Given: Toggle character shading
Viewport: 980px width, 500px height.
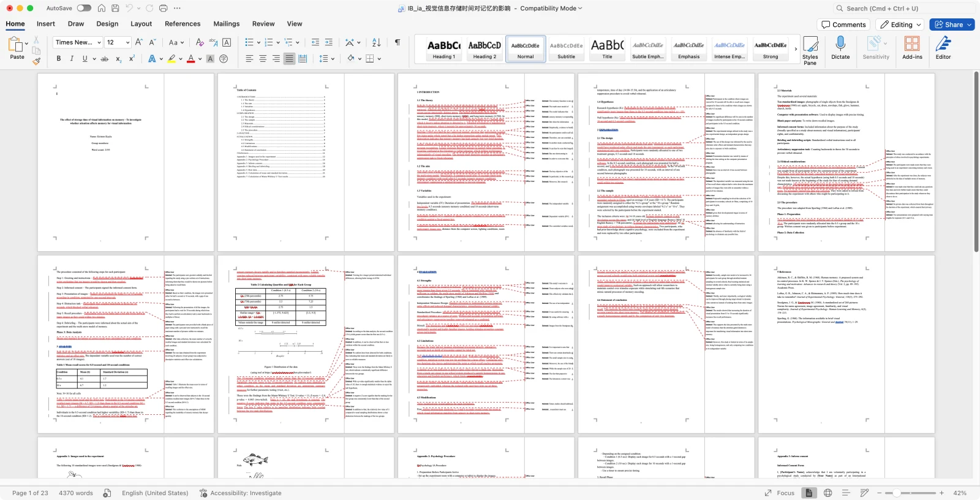Looking at the screenshot, I should coord(210,59).
